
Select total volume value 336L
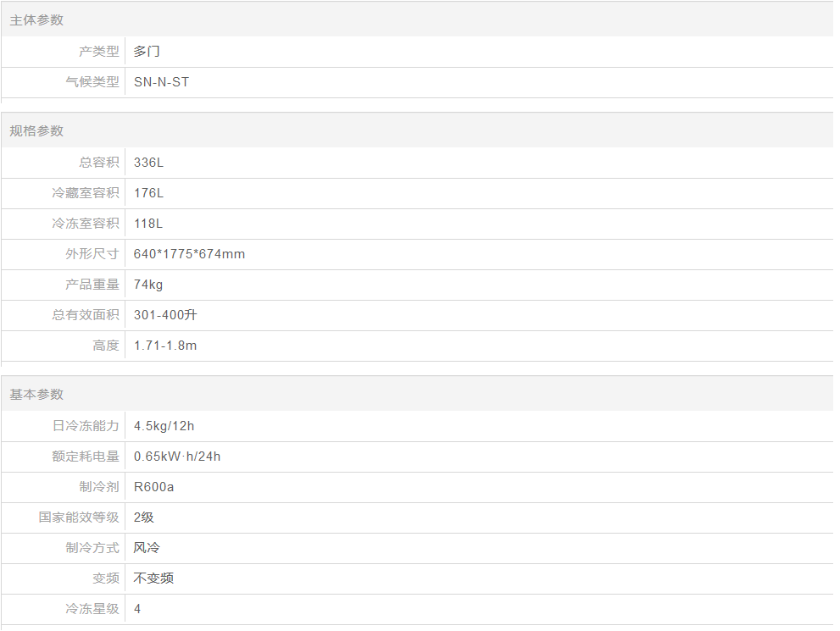pos(148,162)
